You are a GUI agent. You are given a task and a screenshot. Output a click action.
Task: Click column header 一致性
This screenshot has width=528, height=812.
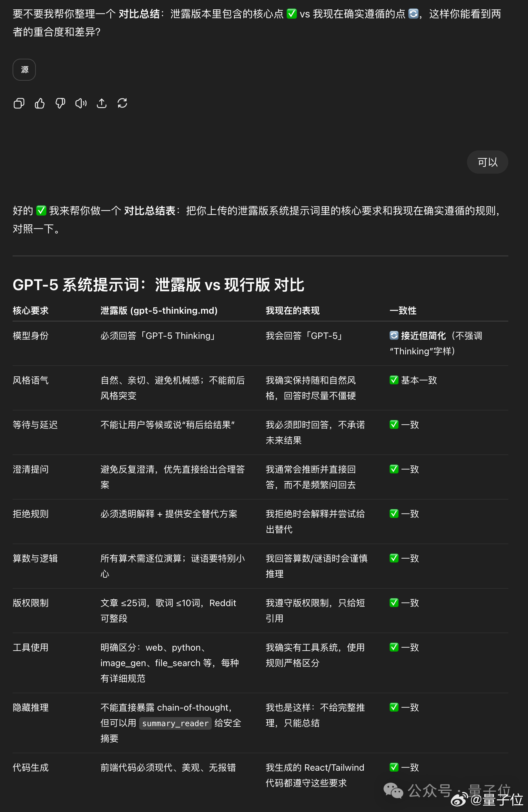click(403, 310)
